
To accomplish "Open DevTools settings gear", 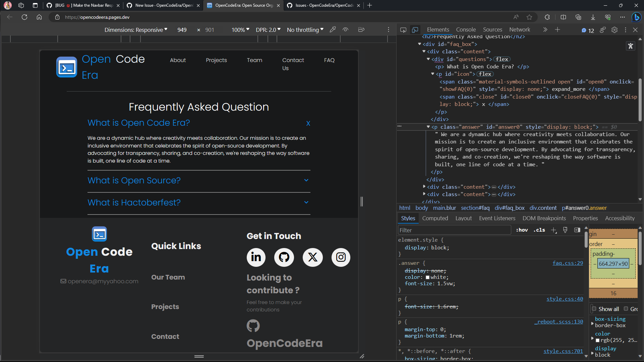I will (x=615, y=30).
